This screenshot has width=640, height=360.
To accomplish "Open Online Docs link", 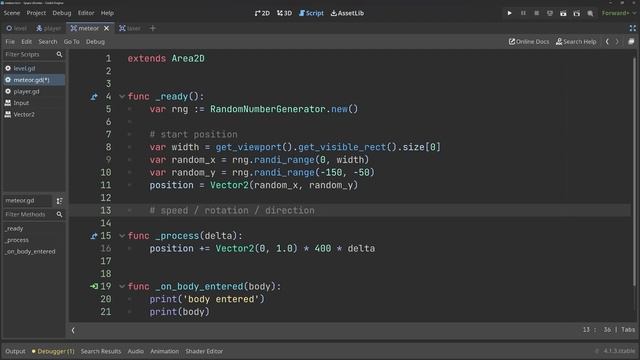I will tap(529, 42).
